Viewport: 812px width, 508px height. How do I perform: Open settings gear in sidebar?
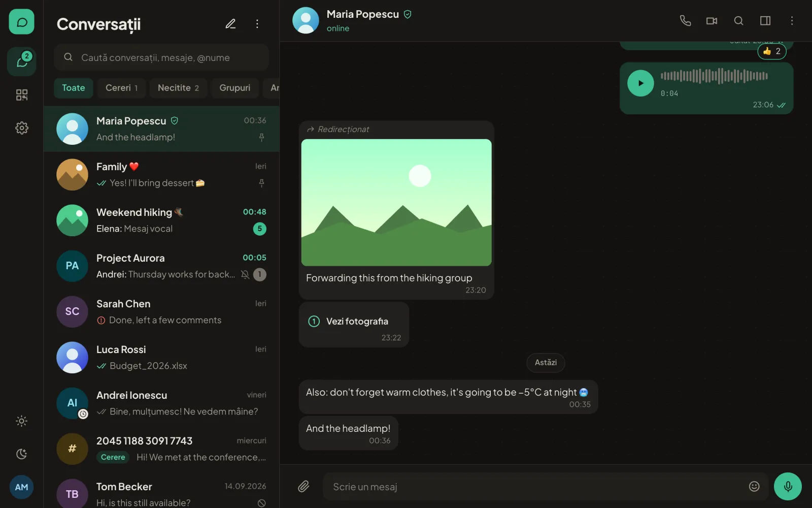pyautogui.click(x=21, y=128)
